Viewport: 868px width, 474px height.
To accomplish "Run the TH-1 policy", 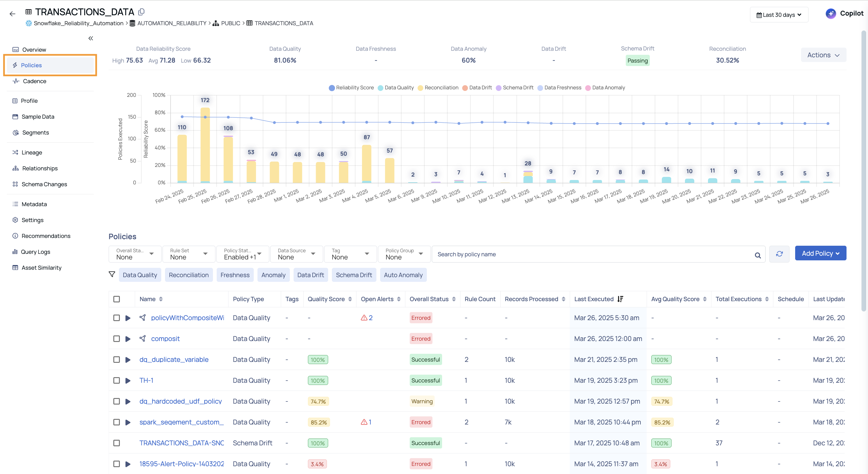I will pos(128,381).
